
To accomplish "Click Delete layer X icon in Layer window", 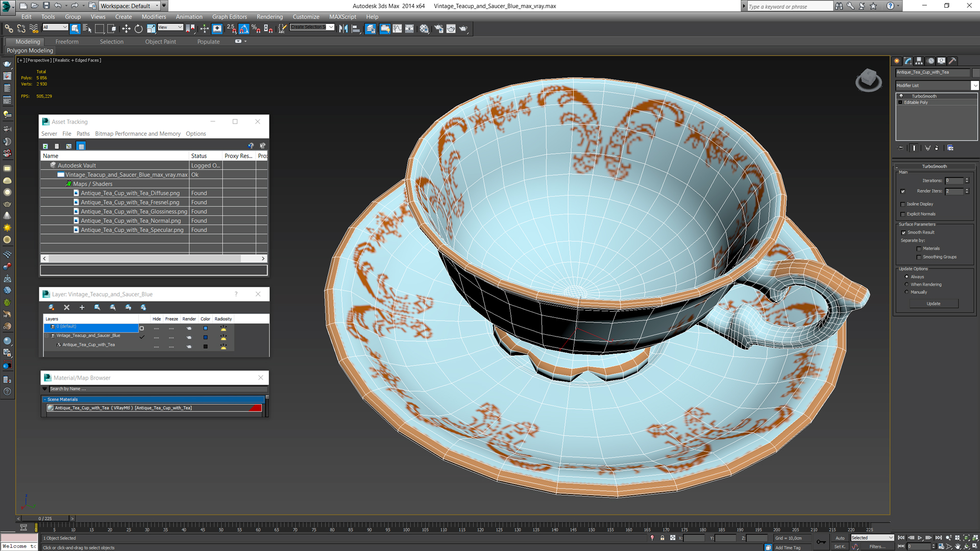I will 66,308.
